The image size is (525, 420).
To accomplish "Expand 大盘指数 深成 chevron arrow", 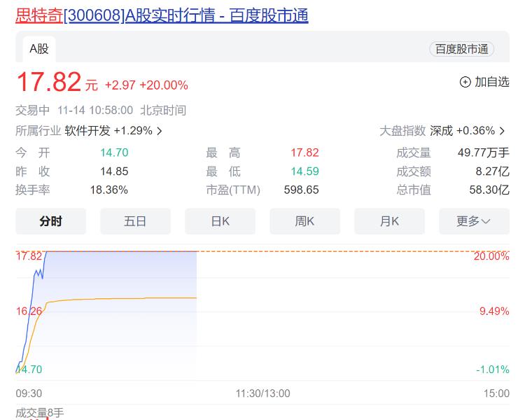I will coord(502,131).
